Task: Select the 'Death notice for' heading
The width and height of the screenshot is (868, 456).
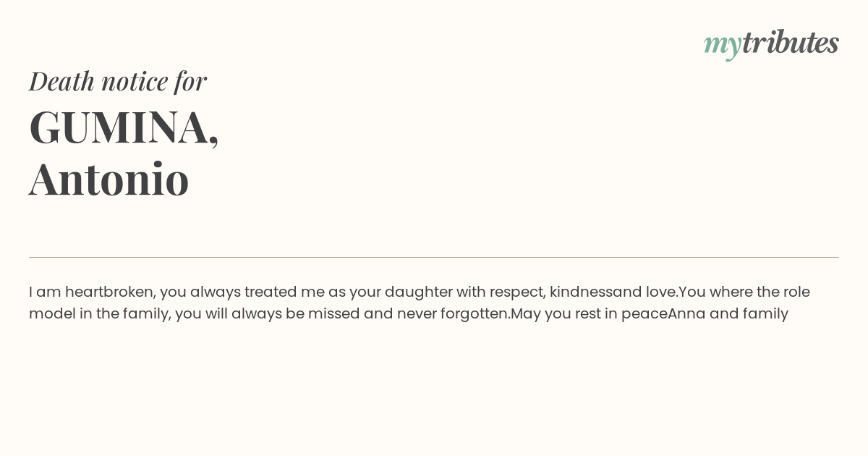Action: 118,80
